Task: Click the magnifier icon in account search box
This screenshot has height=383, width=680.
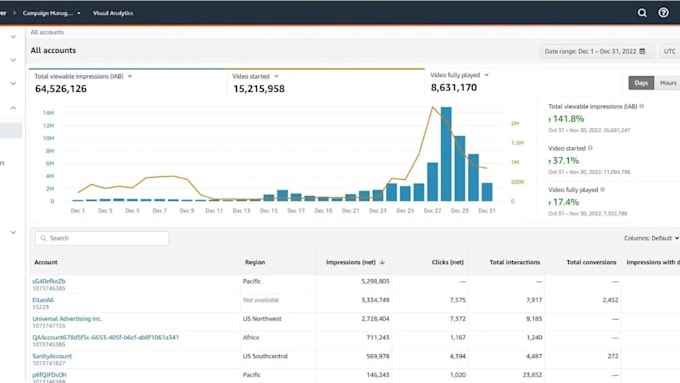Action: click(43, 238)
